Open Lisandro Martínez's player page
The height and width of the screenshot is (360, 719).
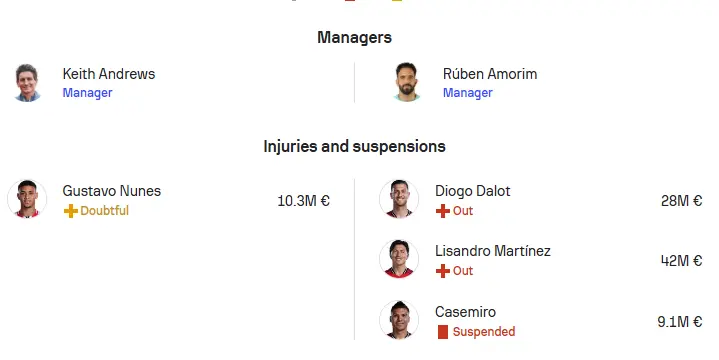pyautogui.click(x=492, y=251)
